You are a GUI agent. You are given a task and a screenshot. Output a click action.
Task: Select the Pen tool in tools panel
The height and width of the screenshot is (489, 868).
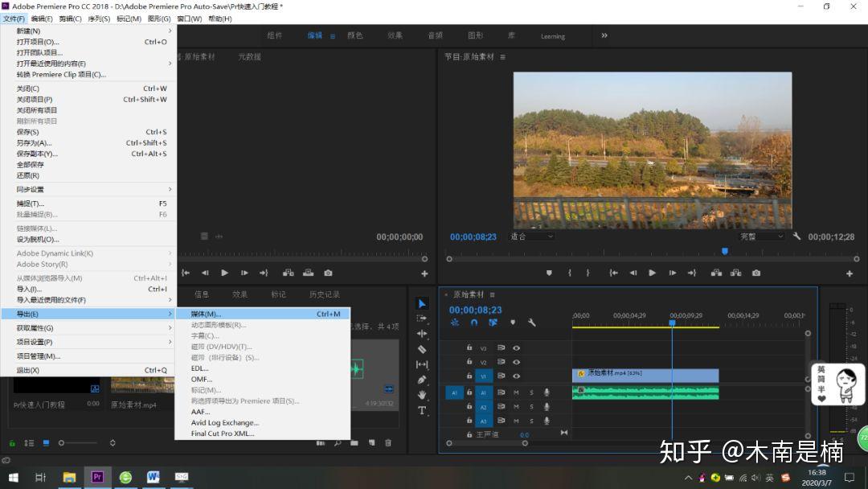click(x=422, y=379)
